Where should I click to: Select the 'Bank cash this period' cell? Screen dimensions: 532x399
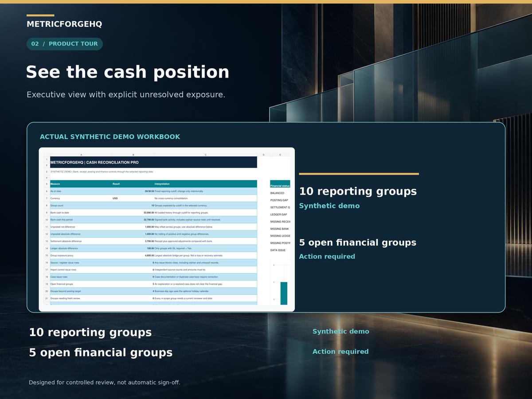[x=81, y=219]
